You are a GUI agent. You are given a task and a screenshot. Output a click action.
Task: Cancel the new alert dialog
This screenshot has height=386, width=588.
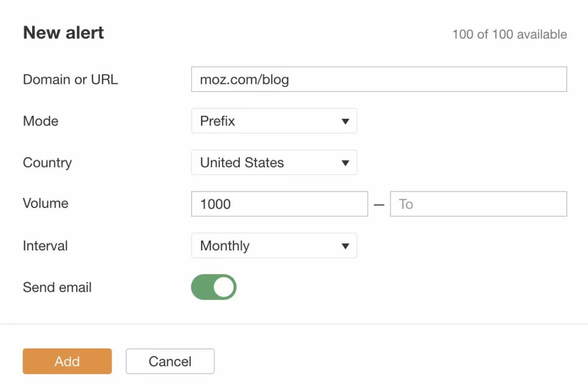pos(170,362)
